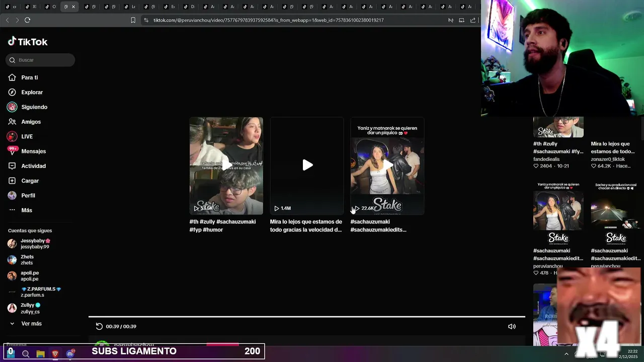
Task: Reload the page
Action: 28,20
